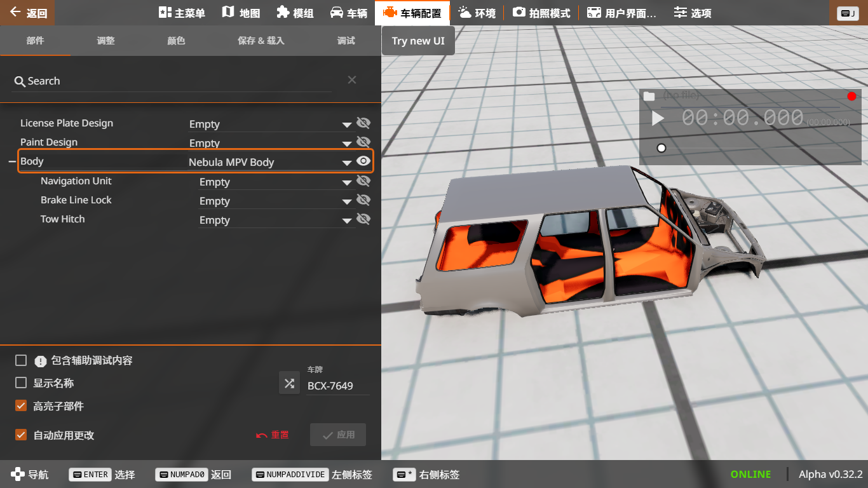Select the Tow Hitch label

point(63,219)
